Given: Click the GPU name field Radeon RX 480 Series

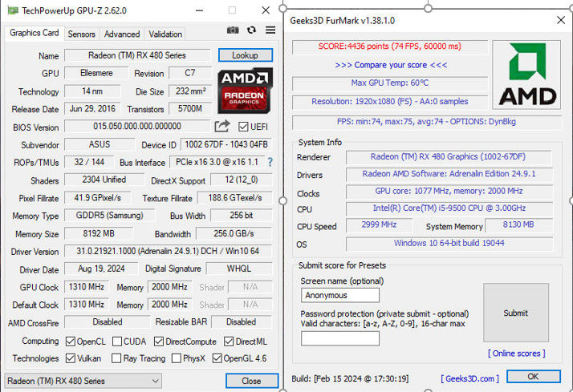Looking at the screenshot, I should coord(137,55).
